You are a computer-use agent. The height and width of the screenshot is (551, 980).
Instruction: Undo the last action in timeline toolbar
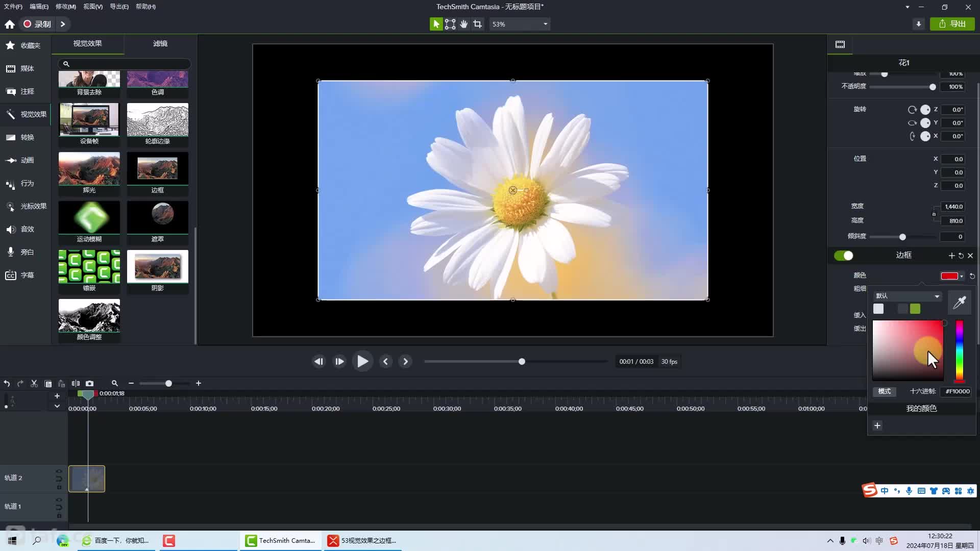[7, 383]
